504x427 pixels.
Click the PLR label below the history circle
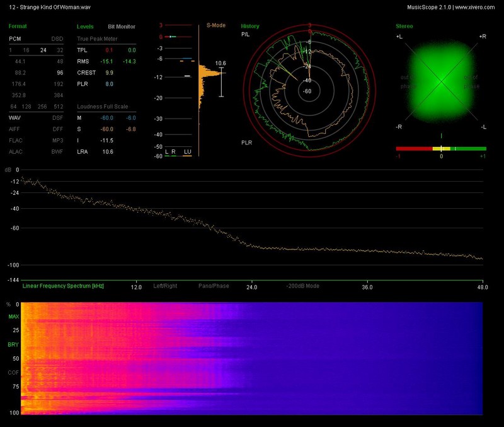[x=247, y=143]
